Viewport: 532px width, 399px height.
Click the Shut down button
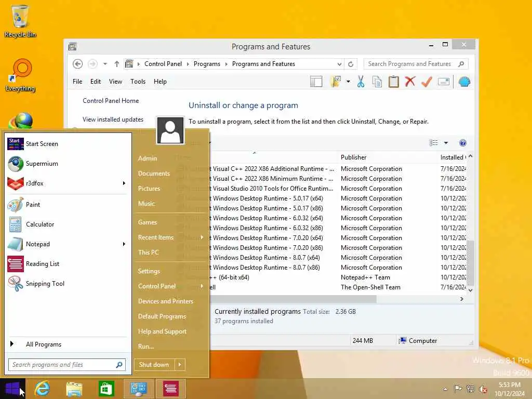pyautogui.click(x=154, y=365)
